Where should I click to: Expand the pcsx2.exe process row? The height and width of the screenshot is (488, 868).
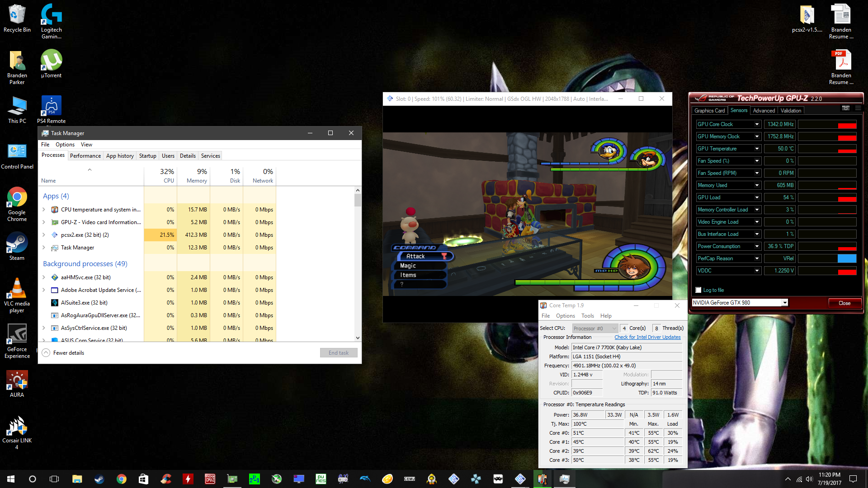[44, 235]
